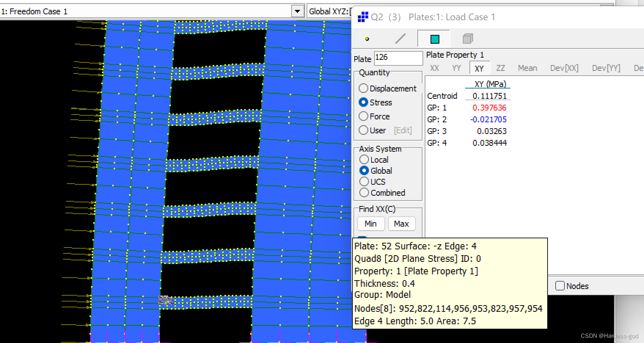Open the Edit link next to User
The height and width of the screenshot is (343, 644).
pos(402,130)
